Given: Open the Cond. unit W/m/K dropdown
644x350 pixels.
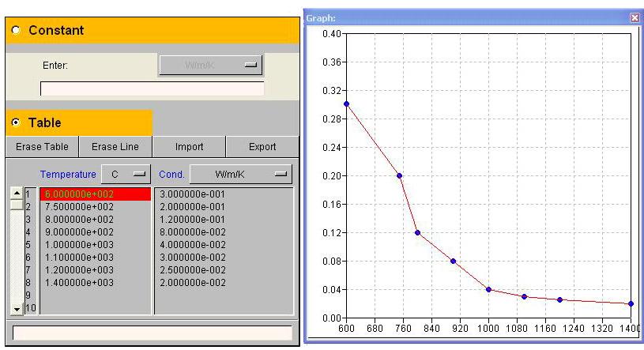Looking at the screenshot, I should click(241, 174).
